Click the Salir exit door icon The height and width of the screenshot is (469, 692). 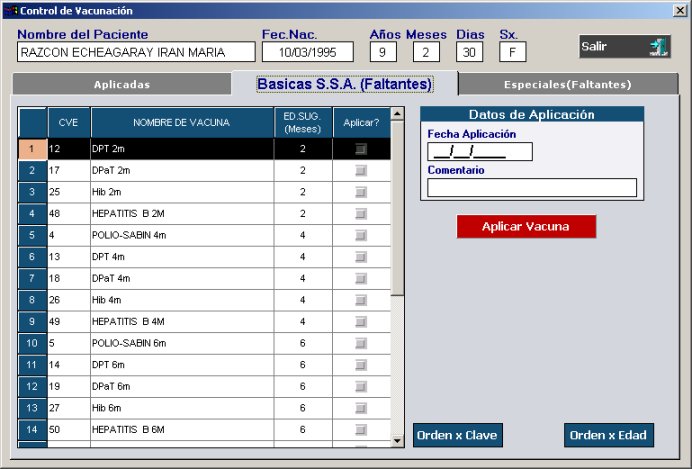pyautogui.click(x=658, y=47)
